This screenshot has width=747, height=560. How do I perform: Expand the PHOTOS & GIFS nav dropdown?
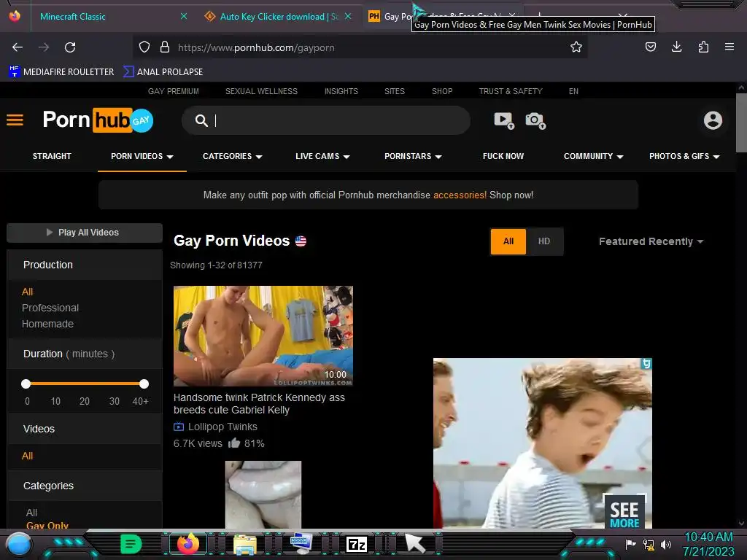[684, 156]
